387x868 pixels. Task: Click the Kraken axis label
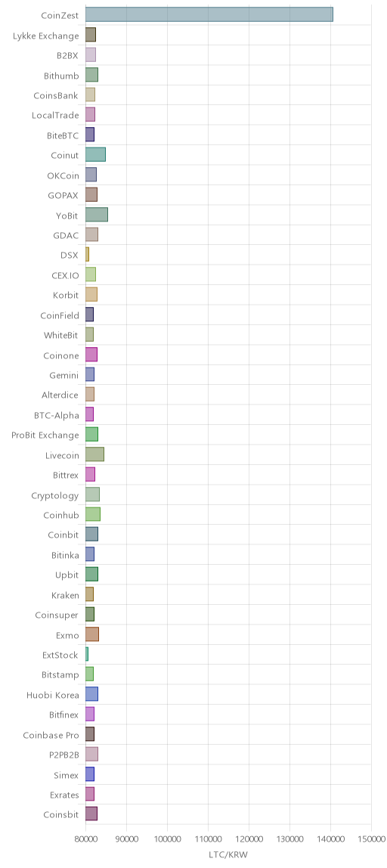tap(65, 595)
